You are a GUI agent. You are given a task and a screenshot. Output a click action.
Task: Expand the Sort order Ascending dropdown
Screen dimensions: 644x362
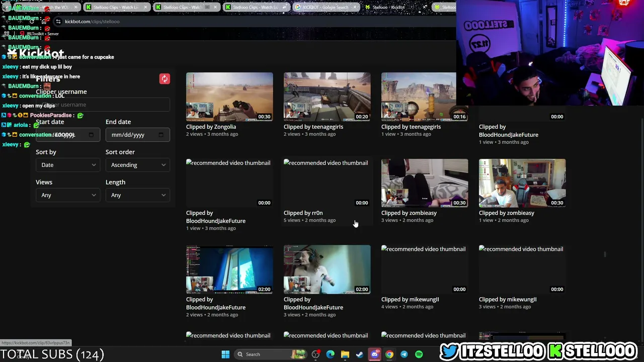point(138,165)
